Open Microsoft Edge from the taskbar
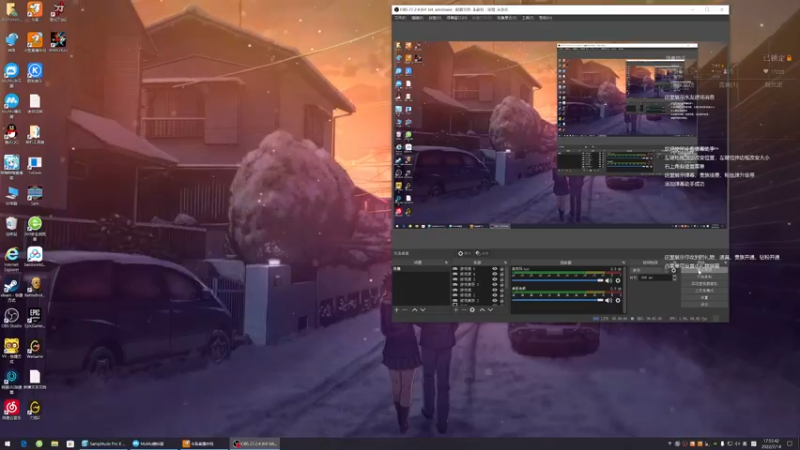 [23, 444]
